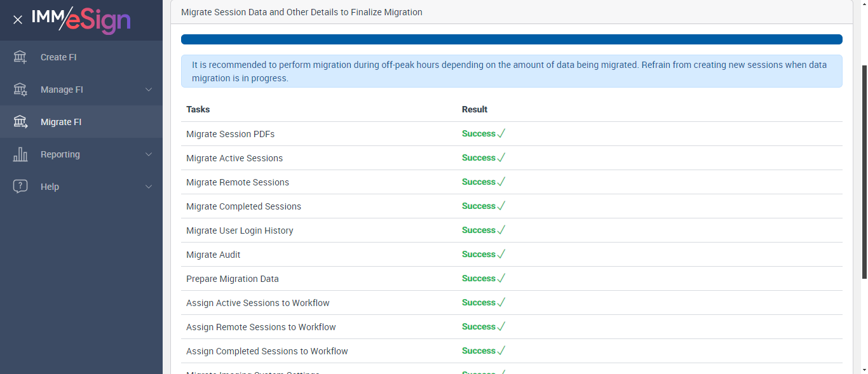Click the Reporting bar chart icon
The height and width of the screenshot is (374, 868).
[x=20, y=154]
